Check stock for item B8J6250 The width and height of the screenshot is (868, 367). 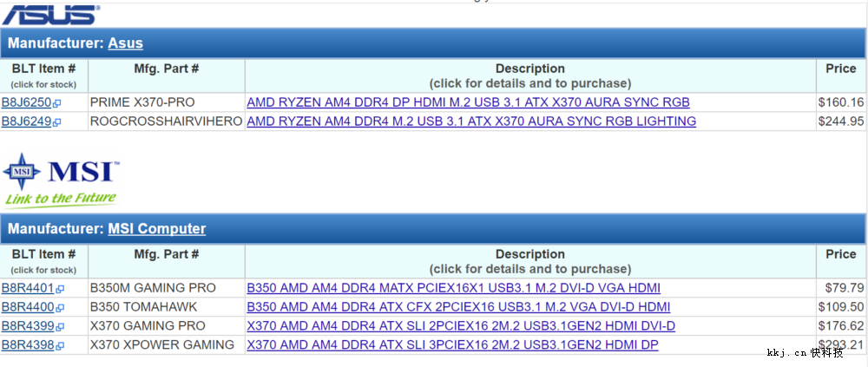pyautogui.click(x=26, y=102)
